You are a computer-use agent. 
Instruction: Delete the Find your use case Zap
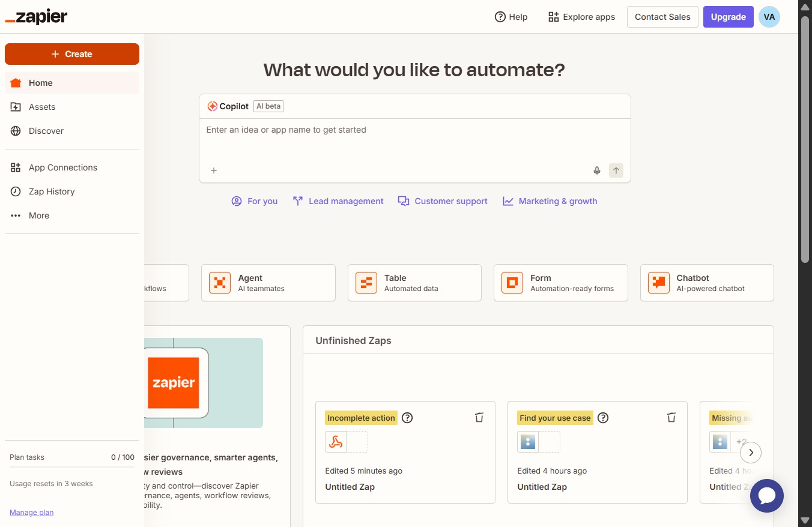pos(671,418)
